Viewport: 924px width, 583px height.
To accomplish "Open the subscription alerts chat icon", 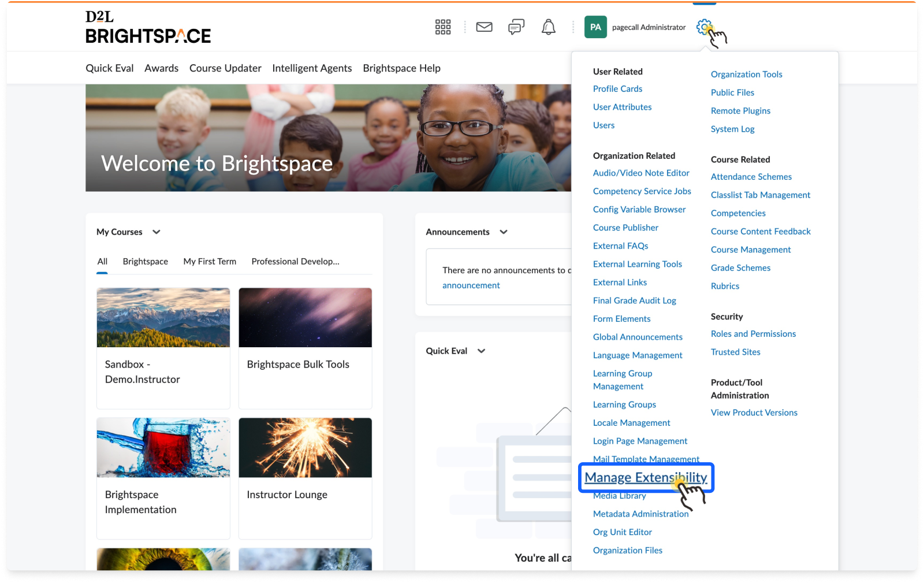I will coord(516,27).
